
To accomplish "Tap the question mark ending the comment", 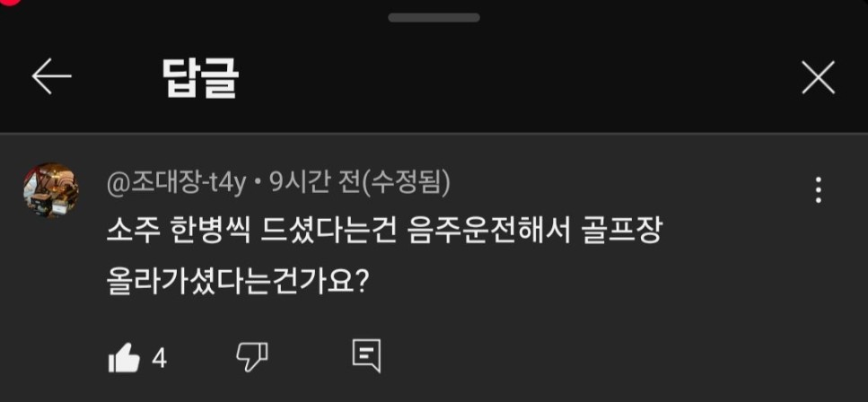I will [362, 283].
